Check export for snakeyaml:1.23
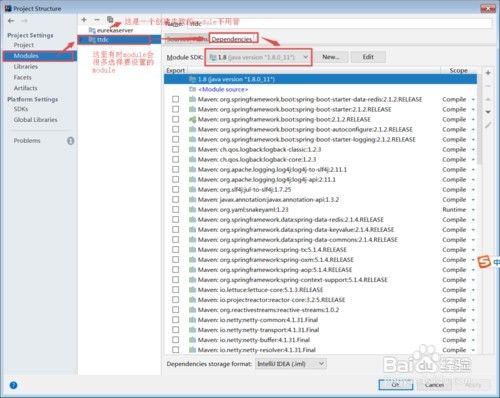The height and width of the screenshot is (398, 500). [x=176, y=210]
